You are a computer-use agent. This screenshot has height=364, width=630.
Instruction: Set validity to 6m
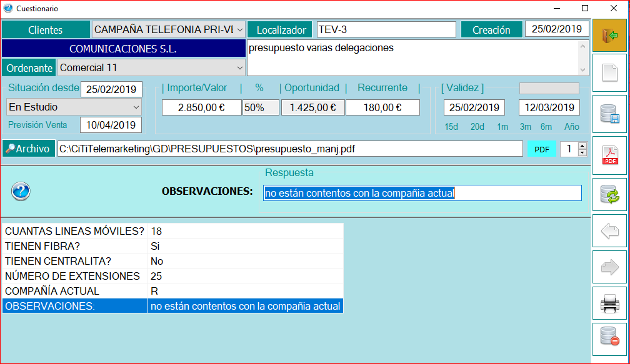546,127
